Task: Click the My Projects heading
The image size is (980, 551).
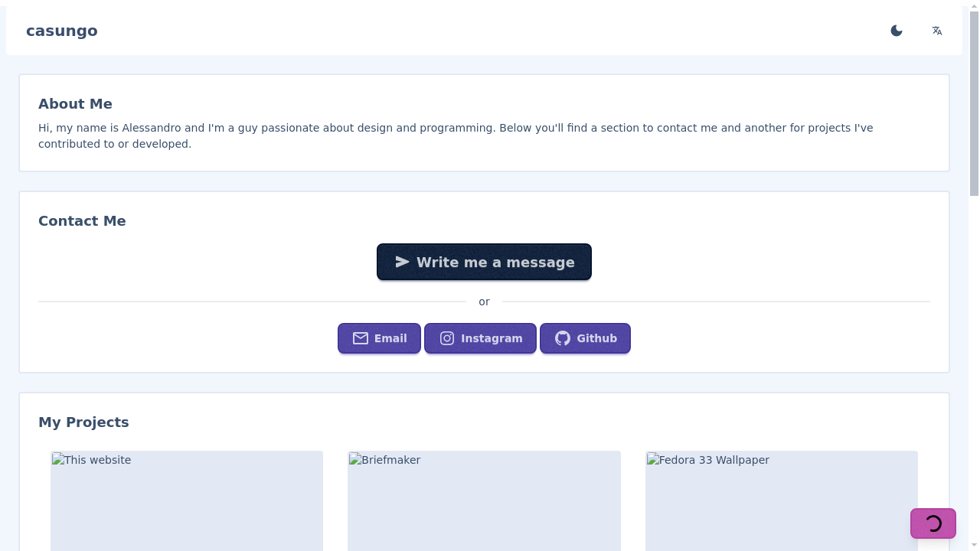Action: click(83, 422)
